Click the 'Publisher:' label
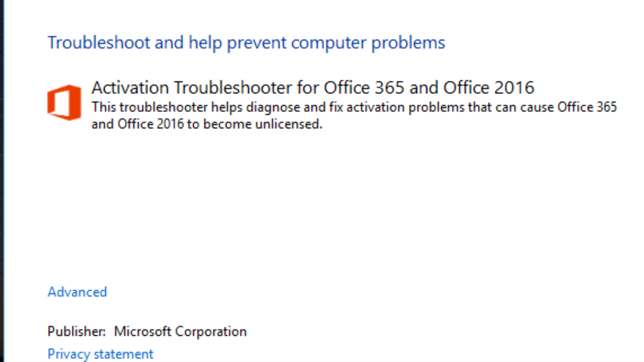Image resolution: width=644 pixels, height=362 pixels. [77, 331]
